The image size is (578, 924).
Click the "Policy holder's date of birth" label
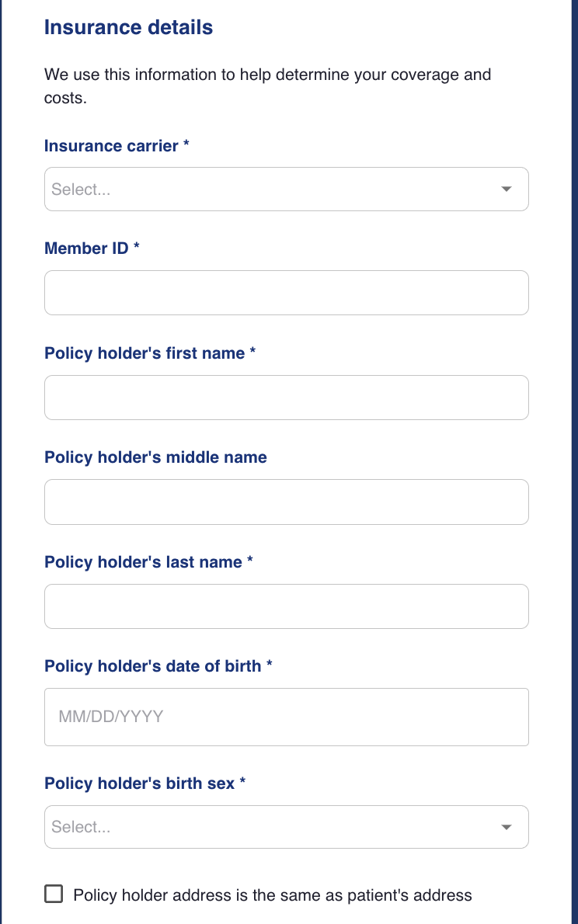pyautogui.click(x=153, y=666)
